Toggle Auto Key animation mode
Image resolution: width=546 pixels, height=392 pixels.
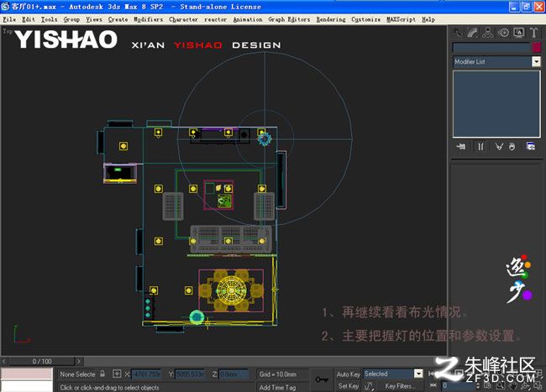tap(348, 374)
